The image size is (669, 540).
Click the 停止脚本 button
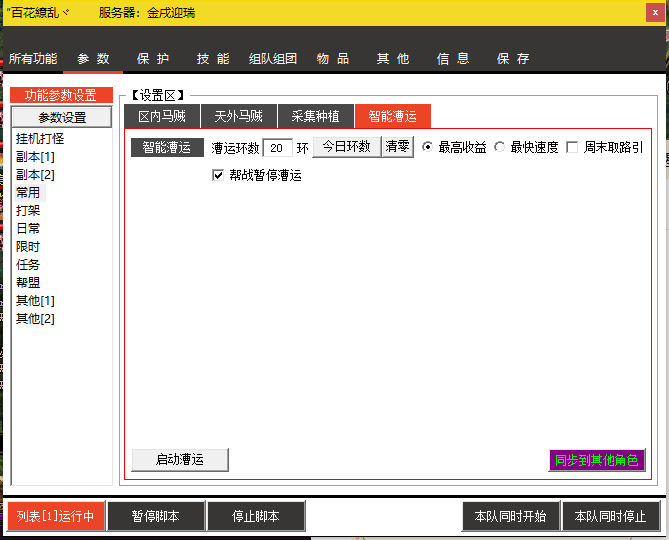click(256, 516)
